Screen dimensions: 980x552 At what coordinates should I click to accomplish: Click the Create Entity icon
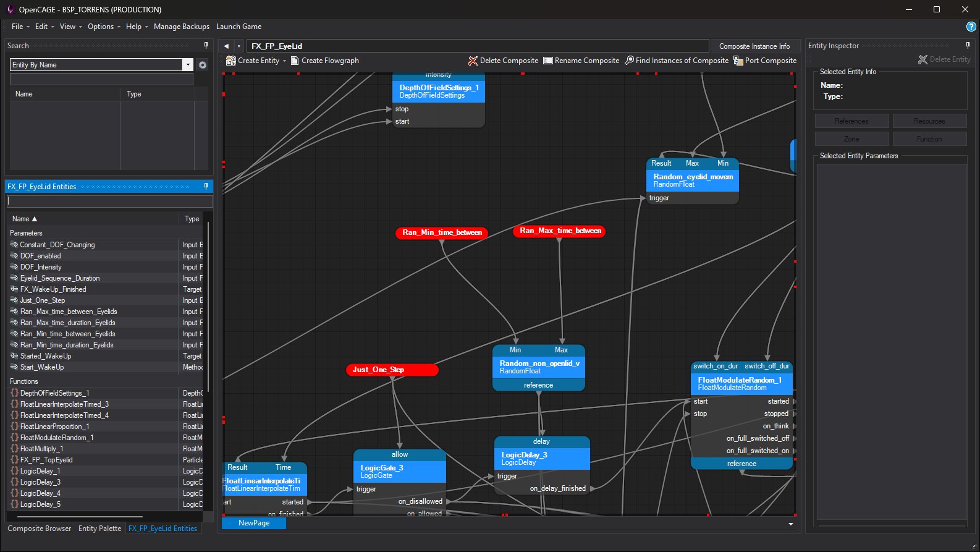pyautogui.click(x=230, y=61)
